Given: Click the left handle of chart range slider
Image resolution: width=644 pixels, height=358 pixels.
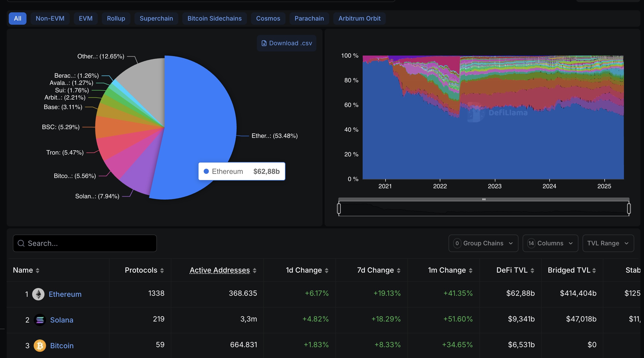Looking at the screenshot, I should click(x=339, y=208).
